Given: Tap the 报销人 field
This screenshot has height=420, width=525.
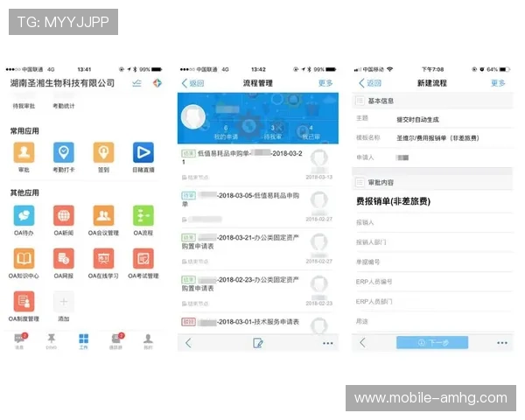Looking at the screenshot, I should coord(432,222).
